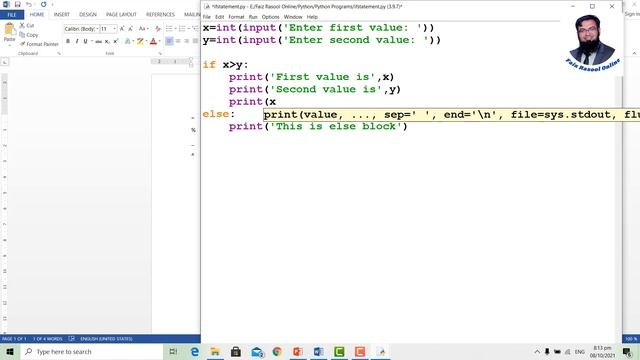
Task: Open Mail app from taskbar
Action: pos(257,351)
